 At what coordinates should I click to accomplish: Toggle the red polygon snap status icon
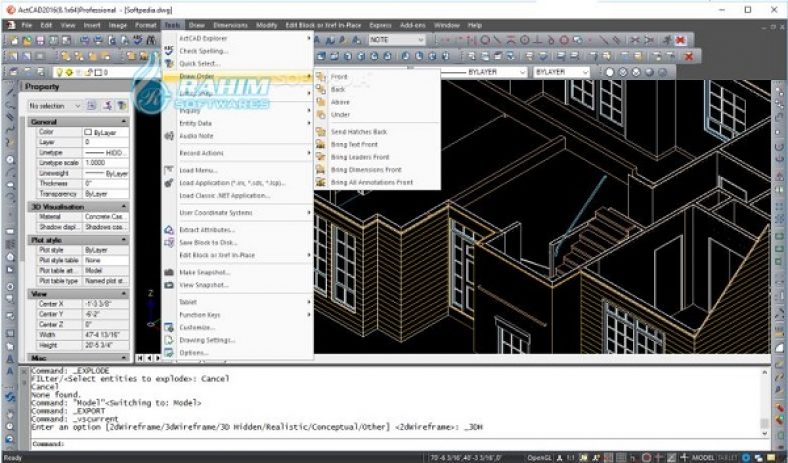(x=647, y=457)
